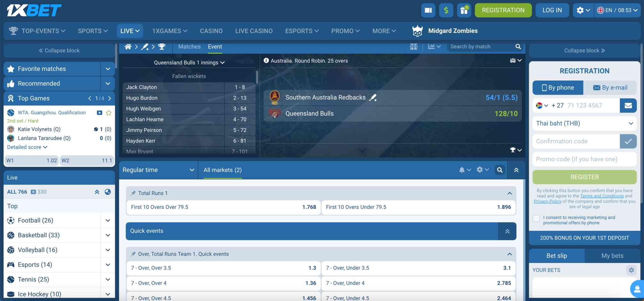Star the WTA Guangzhou qualification match
The height and width of the screenshot is (301, 644).
(x=108, y=112)
